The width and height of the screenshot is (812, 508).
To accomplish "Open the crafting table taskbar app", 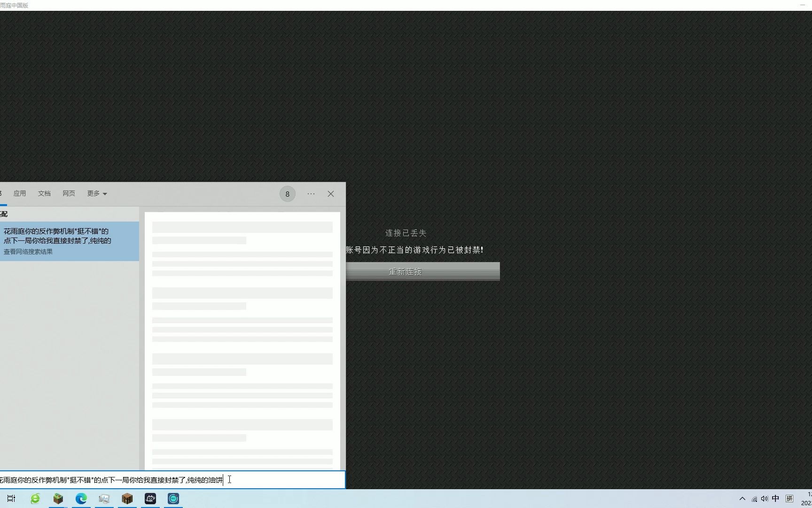I will click(x=127, y=499).
